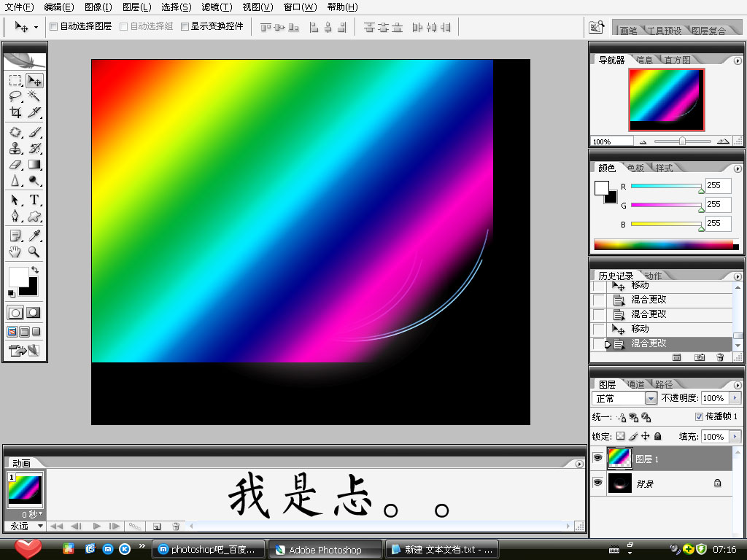Hide 图层 1 layer visibility
The width and height of the screenshot is (747, 560).
click(597, 458)
